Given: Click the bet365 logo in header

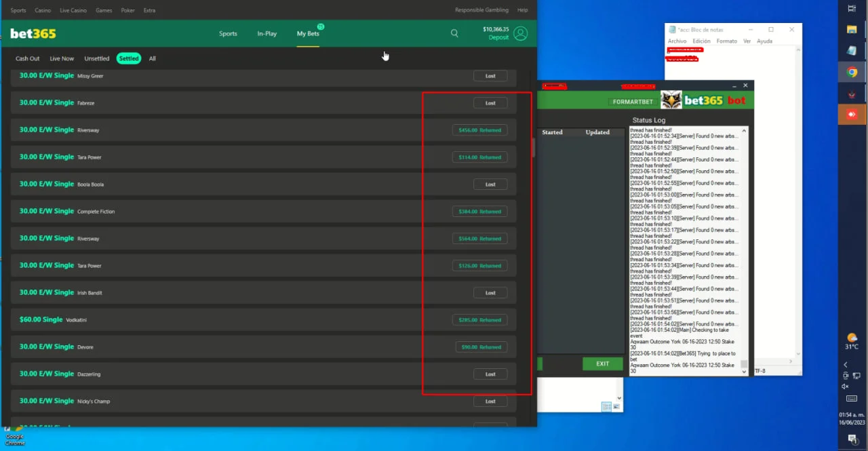Looking at the screenshot, I should click(x=33, y=33).
